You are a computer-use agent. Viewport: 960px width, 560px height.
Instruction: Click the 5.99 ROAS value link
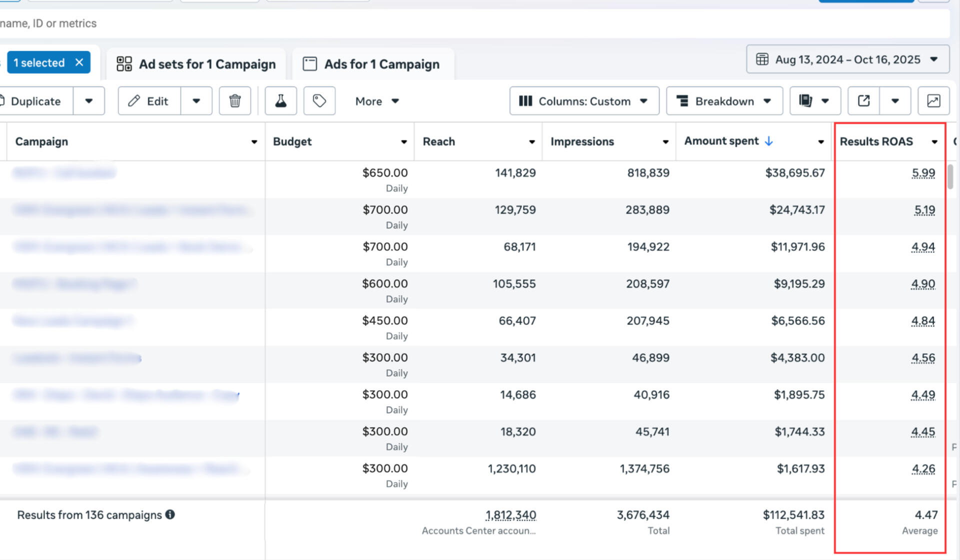tap(923, 173)
